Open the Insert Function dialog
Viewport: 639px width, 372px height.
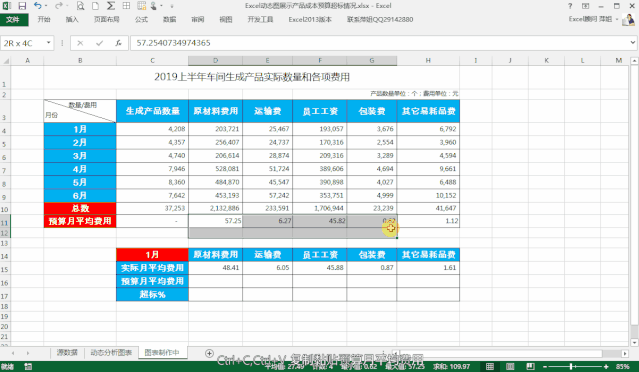point(118,43)
